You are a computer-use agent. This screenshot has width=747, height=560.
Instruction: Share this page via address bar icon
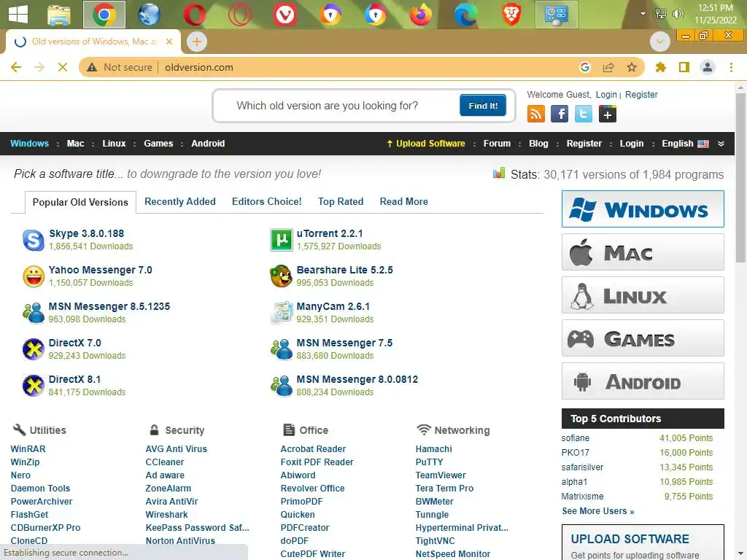pos(608,67)
